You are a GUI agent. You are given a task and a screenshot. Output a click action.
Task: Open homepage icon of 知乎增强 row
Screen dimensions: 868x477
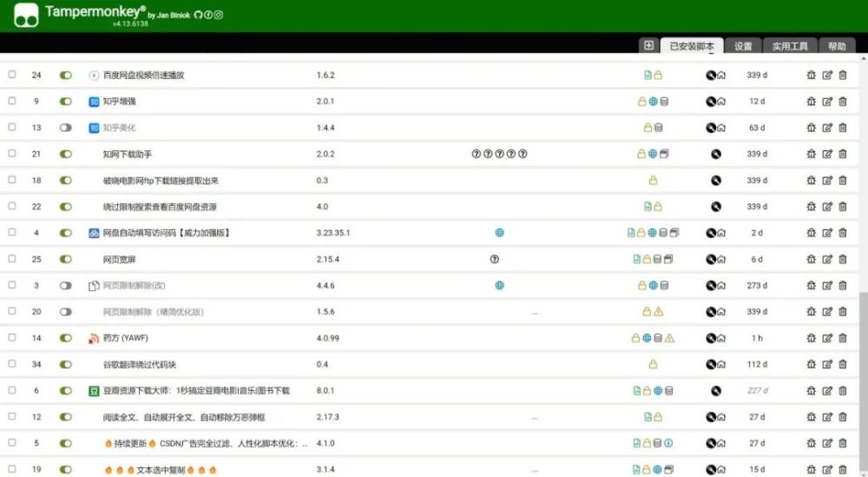point(721,102)
